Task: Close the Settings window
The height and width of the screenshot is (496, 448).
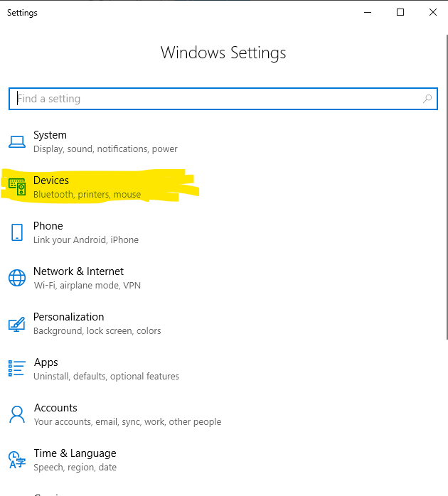Action: pos(433,12)
